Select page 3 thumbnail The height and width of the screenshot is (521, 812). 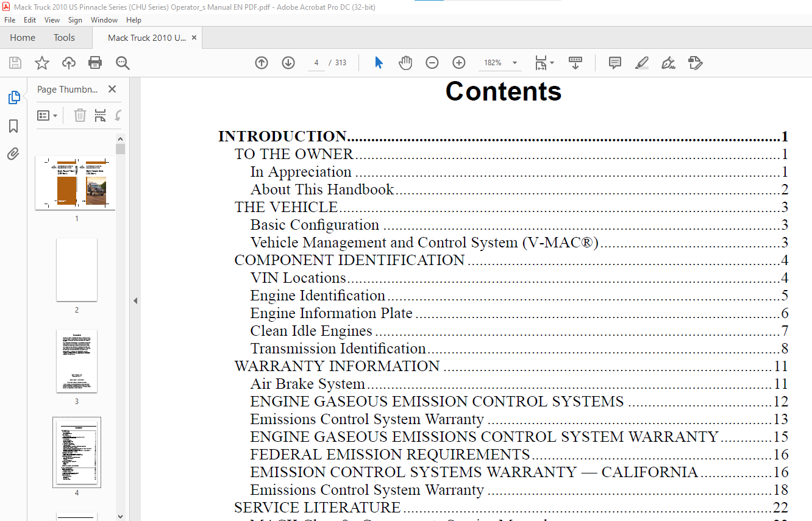77,361
